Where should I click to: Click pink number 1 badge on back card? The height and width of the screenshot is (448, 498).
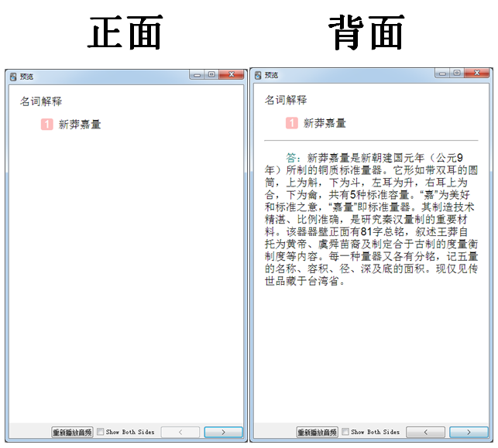(x=292, y=123)
